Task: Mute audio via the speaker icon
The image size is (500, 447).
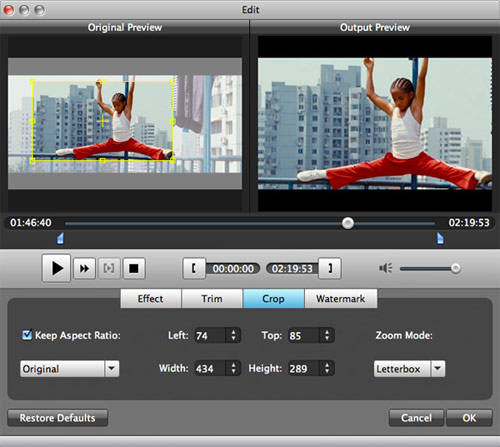Action: point(386,268)
